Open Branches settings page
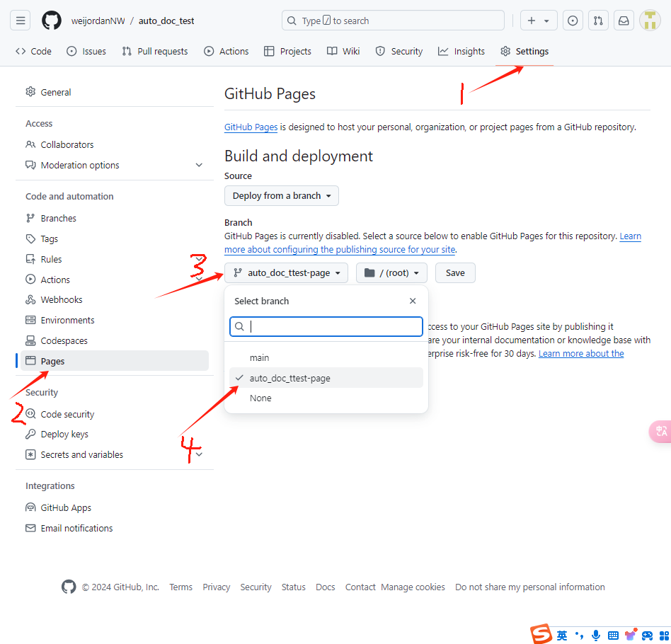 tap(114, 218)
